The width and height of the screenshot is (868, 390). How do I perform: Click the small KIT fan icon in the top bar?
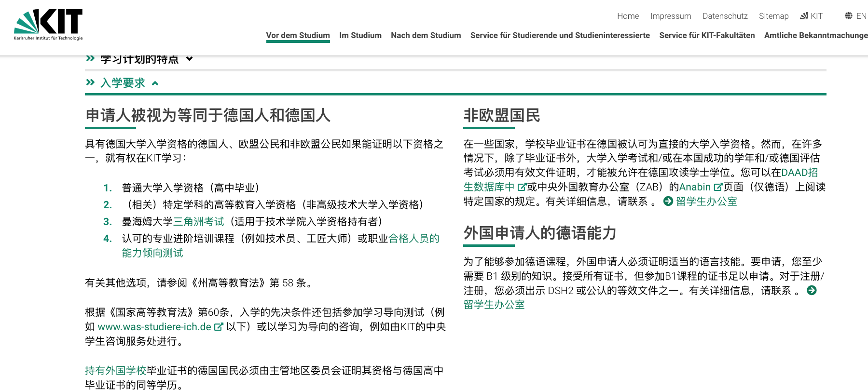click(x=804, y=16)
